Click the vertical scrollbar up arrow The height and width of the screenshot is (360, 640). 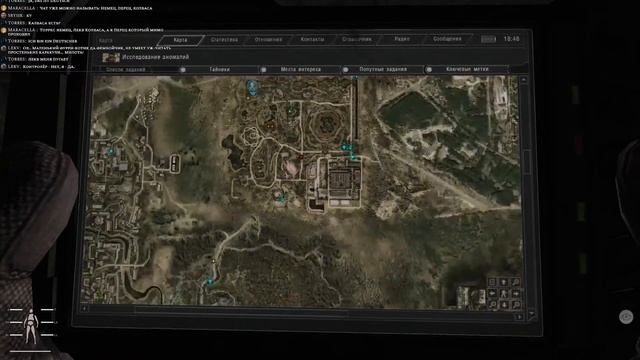(x=524, y=80)
